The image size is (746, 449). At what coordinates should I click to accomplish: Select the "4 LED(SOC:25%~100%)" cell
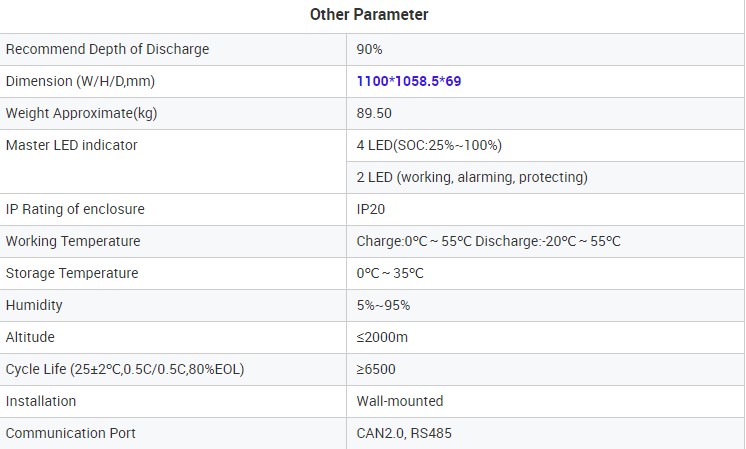(429, 145)
